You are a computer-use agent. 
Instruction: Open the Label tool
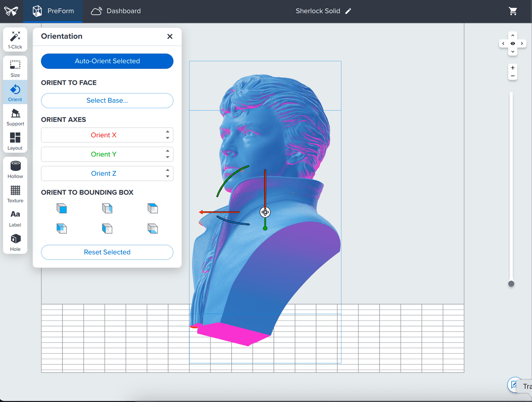click(x=15, y=218)
